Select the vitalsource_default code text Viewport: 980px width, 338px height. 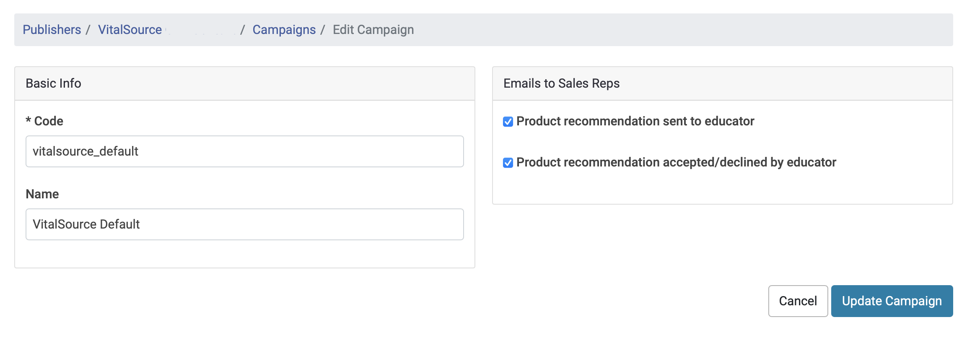[86, 151]
